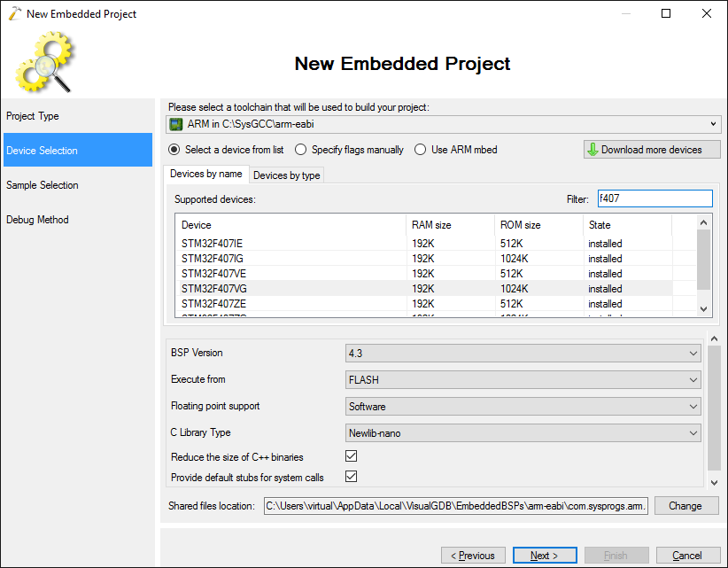
Task: Switch to 'Devices by name' tab
Action: [x=206, y=174]
